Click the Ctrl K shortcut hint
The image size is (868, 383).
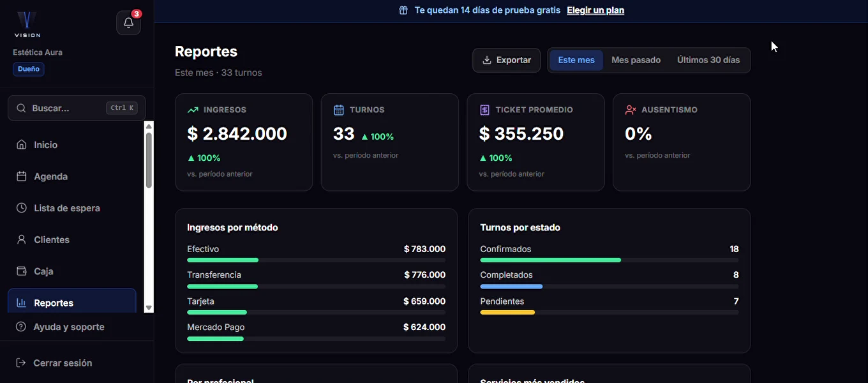point(122,108)
